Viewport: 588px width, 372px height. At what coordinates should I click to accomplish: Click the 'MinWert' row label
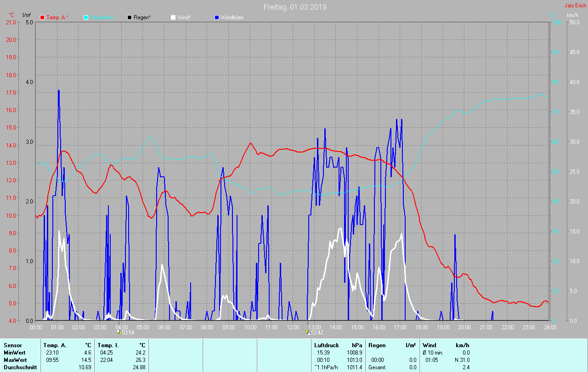(14, 353)
